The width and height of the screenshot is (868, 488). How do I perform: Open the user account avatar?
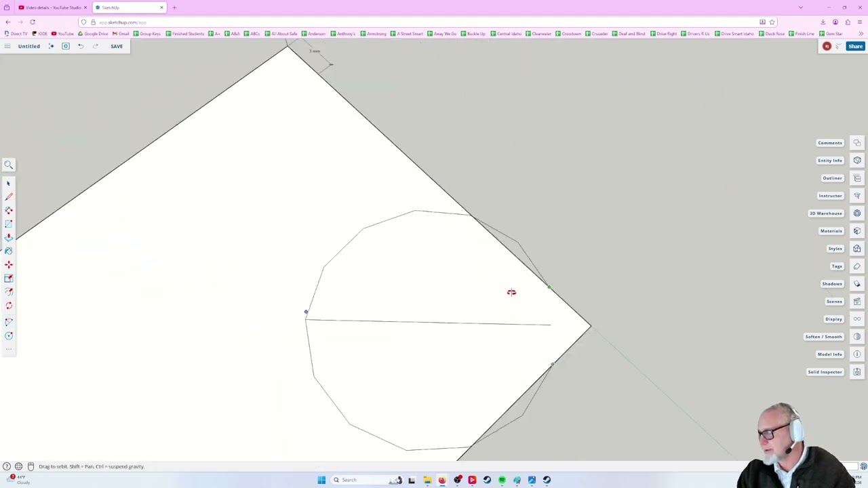827,46
